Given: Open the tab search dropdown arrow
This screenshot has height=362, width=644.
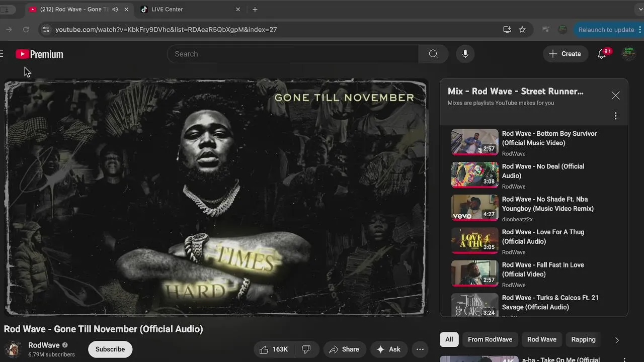Looking at the screenshot, I should point(639,9).
